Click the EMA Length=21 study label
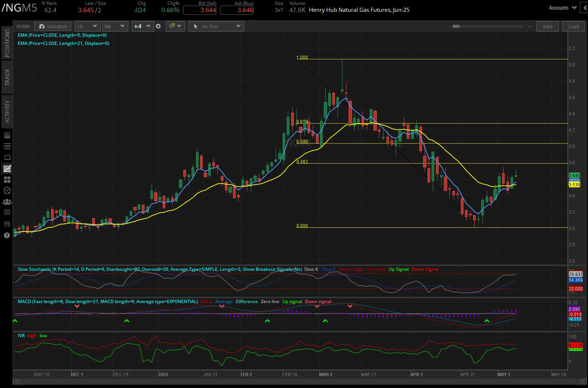Screen dimensions: 588x388 click(x=63, y=43)
